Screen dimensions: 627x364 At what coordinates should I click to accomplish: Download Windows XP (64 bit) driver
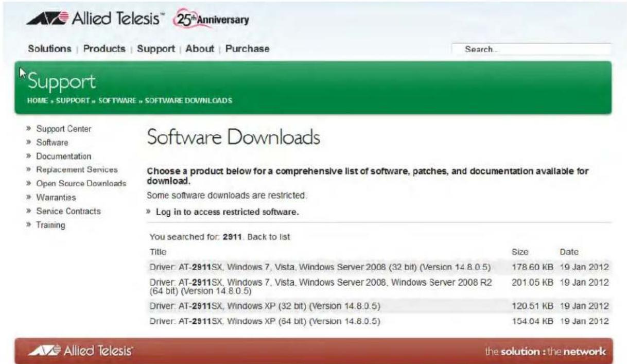pos(265,321)
